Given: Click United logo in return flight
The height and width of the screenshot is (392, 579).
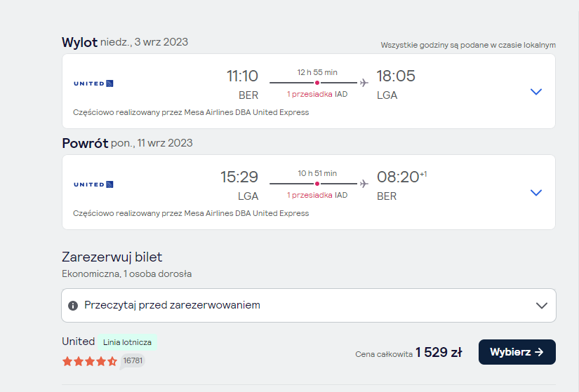Looking at the screenshot, I should (93, 184).
